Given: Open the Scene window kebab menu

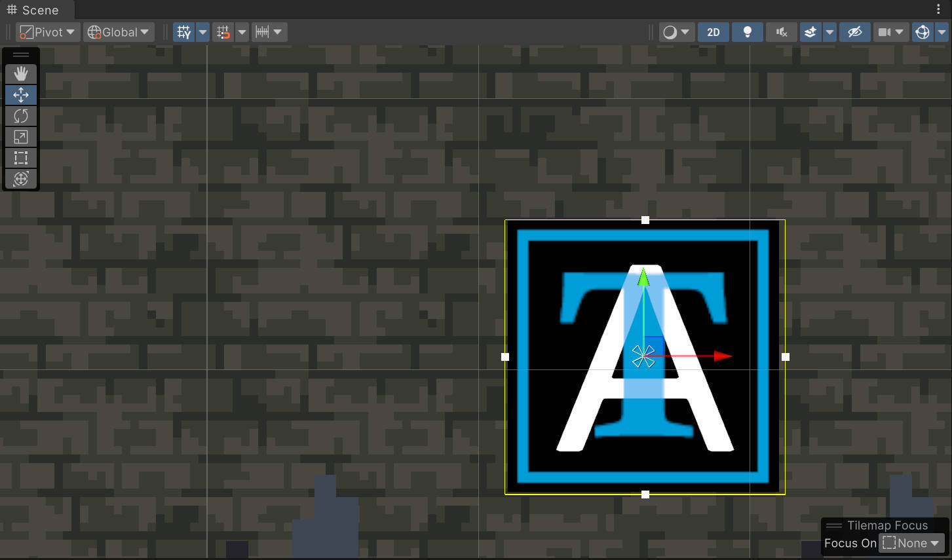Looking at the screenshot, I should [x=939, y=9].
